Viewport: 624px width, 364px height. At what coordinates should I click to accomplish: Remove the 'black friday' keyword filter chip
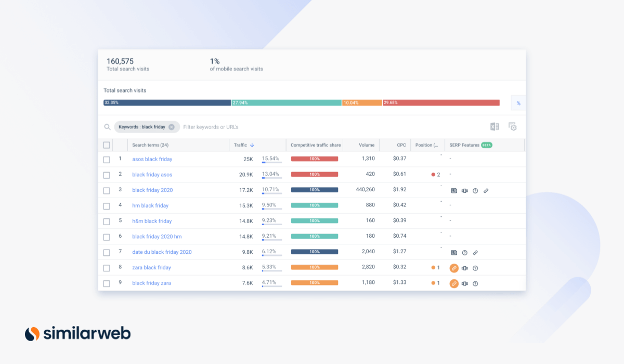point(172,127)
